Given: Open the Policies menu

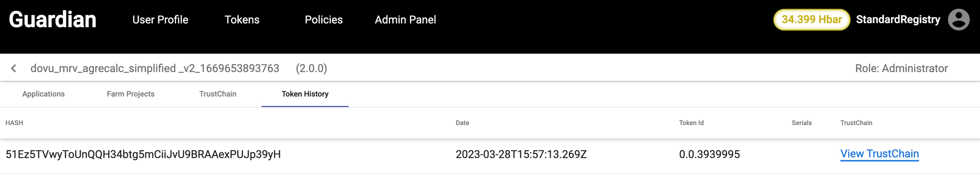Looking at the screenshot, I should click(323, 20).
